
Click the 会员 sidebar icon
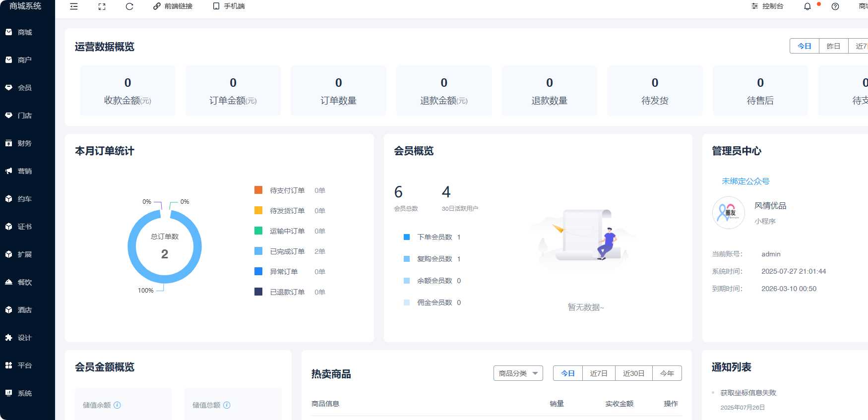8,87
